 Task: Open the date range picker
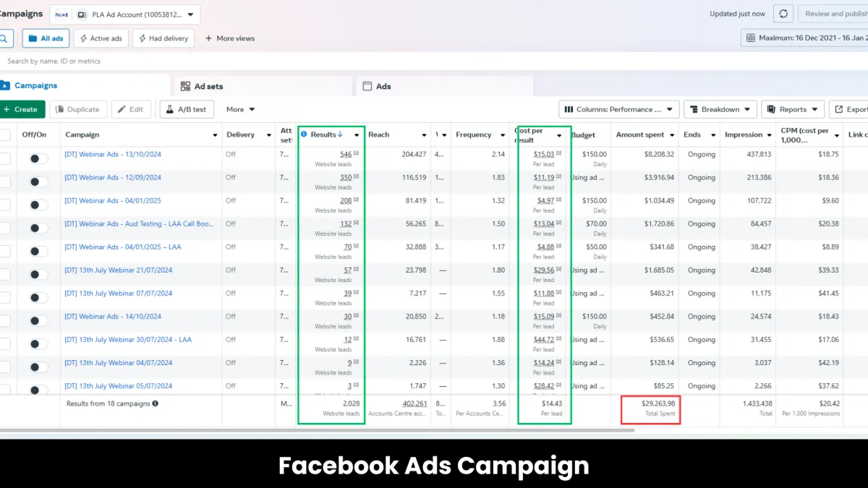[x=804, y=38]
